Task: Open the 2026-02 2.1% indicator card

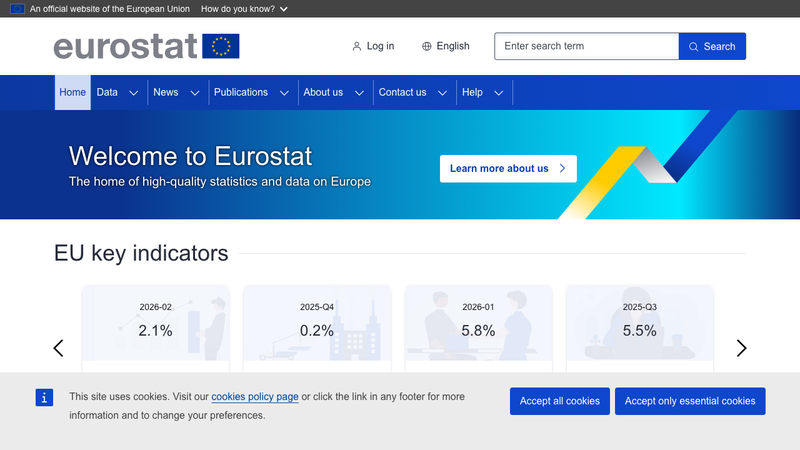Action: click(156, 328)
